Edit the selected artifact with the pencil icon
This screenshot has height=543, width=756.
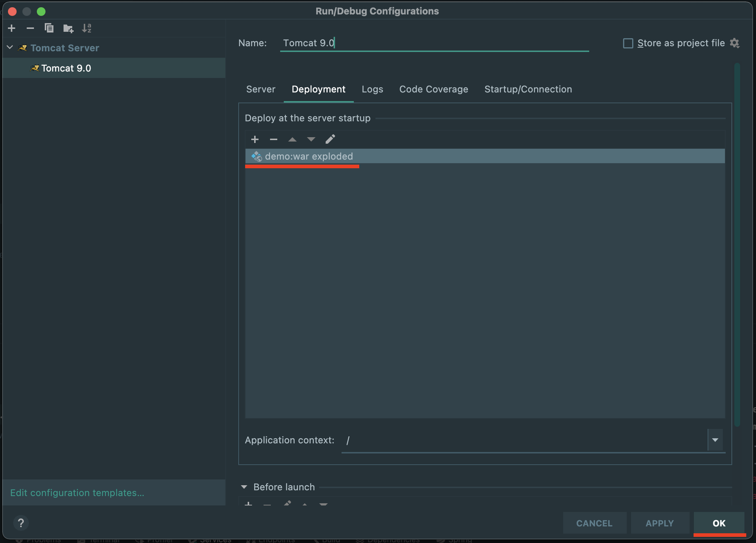(x=330, y=139)
